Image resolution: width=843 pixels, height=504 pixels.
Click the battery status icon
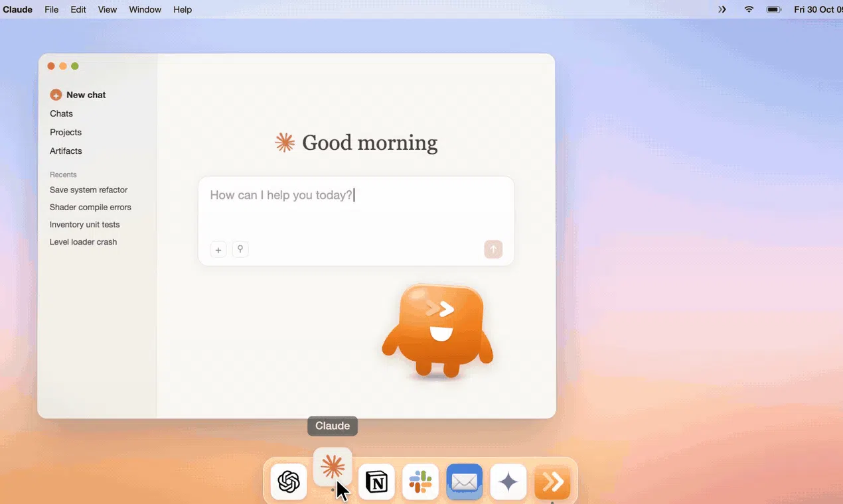click(773, 9)
